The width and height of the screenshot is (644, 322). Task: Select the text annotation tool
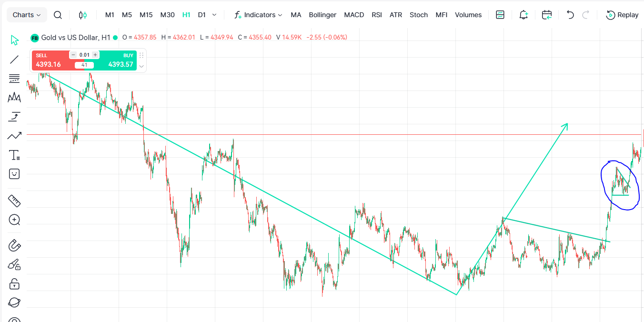coord(14,155)
